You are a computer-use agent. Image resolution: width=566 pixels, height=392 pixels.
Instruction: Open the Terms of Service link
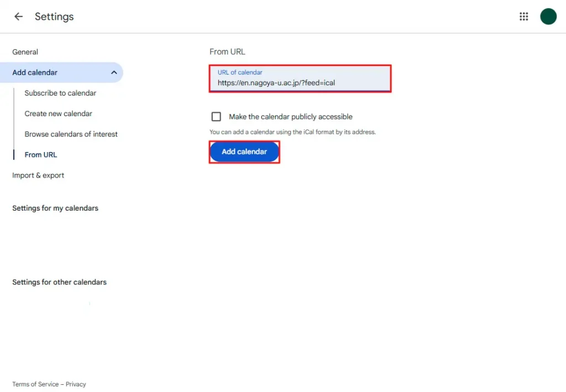35,384
